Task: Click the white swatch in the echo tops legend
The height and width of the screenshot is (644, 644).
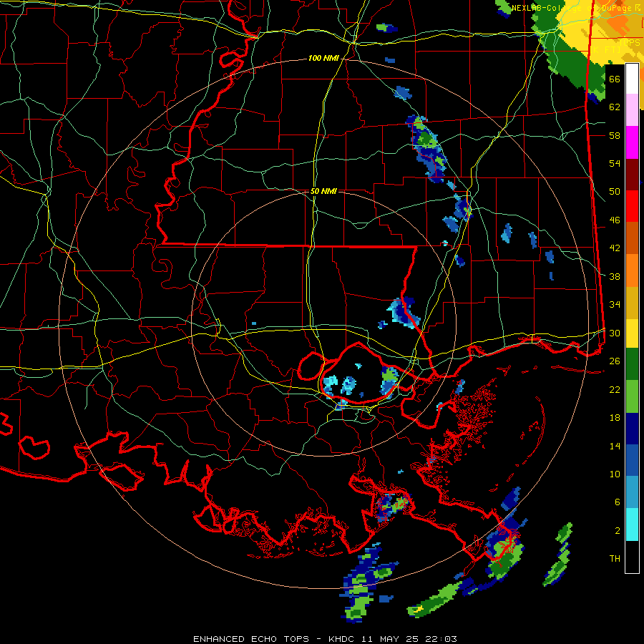Action: (x=632, y=79)
